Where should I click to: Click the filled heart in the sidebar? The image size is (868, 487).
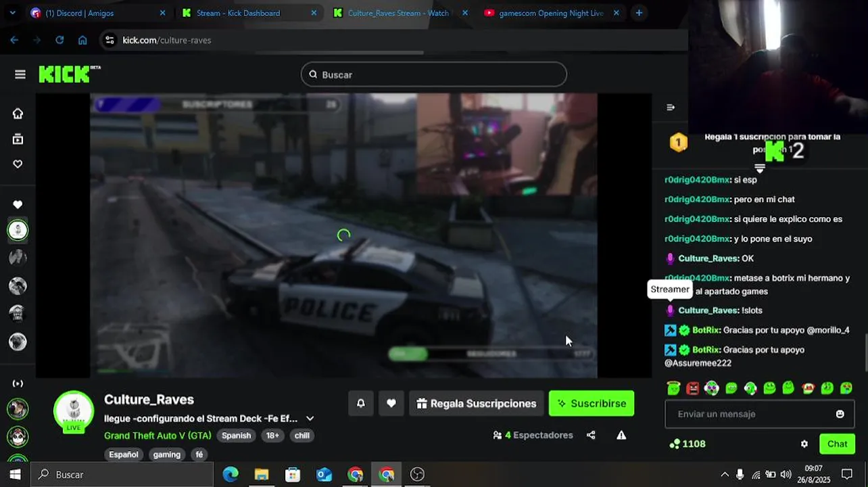(x=18, y=204)
